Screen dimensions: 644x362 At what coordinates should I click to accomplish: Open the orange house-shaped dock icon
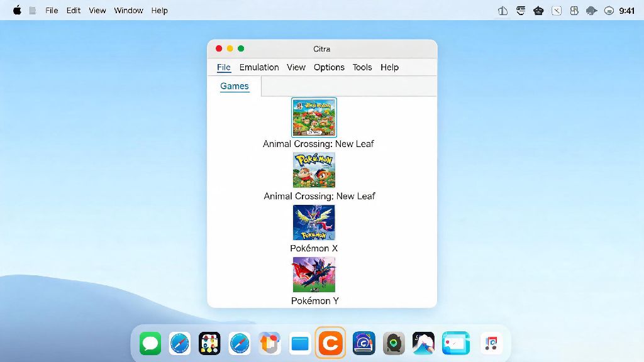270,343
